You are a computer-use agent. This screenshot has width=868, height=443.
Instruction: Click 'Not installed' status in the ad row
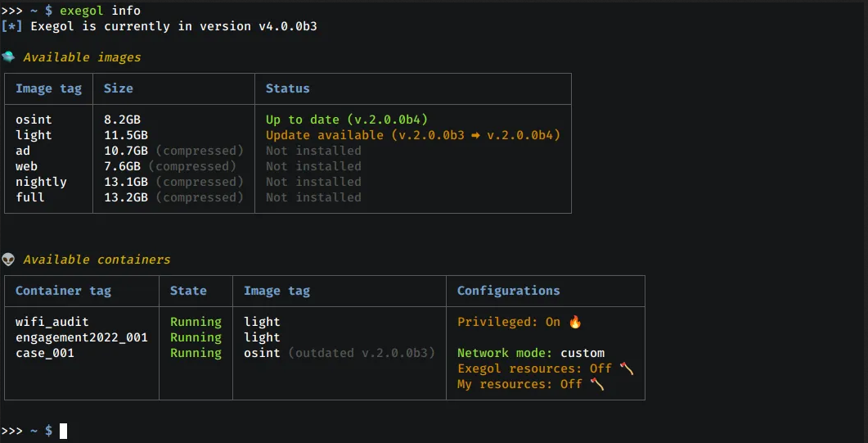click(x=313, y=151)
